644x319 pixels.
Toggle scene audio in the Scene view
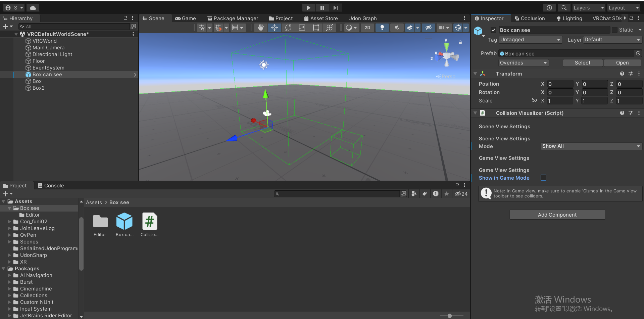coord(397,28)
